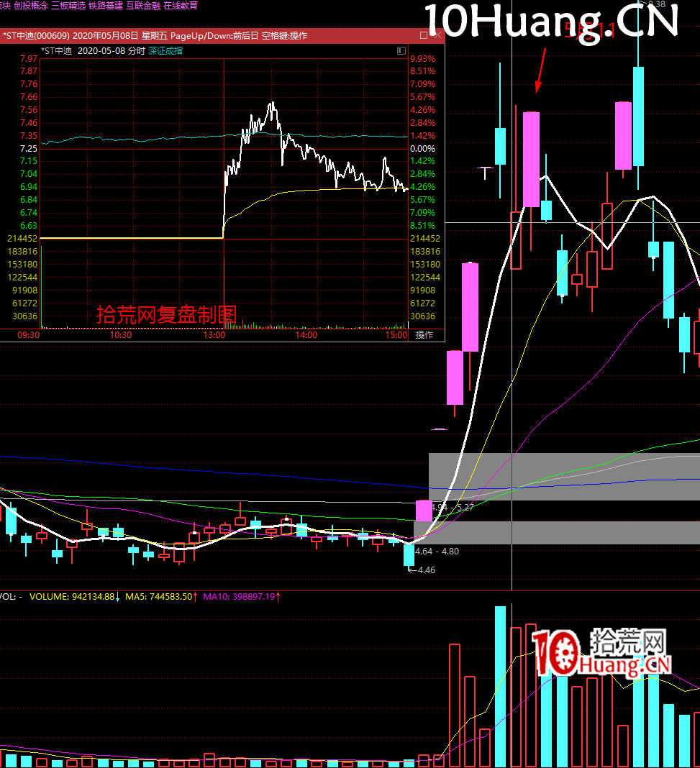Image resolution: width=700 pixels, height=768 pixels.
Task: Open the 互联金融 sector tag
Action: pos(143,5)
